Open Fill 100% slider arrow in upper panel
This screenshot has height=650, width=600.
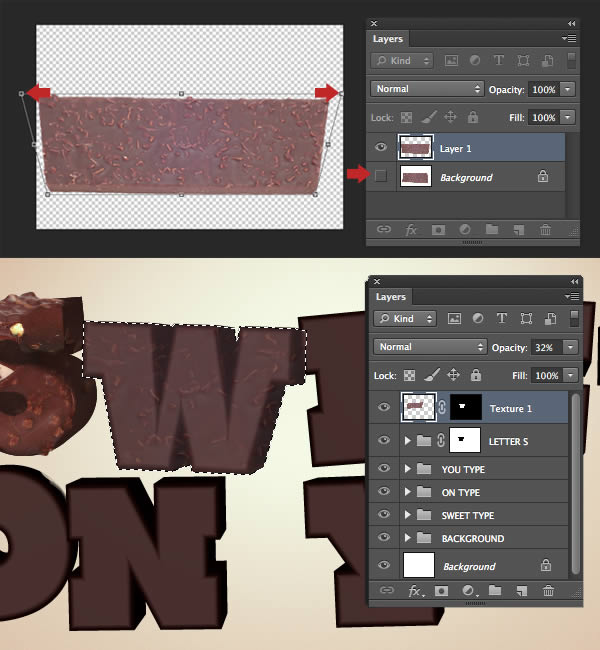(x=568, y=117)
